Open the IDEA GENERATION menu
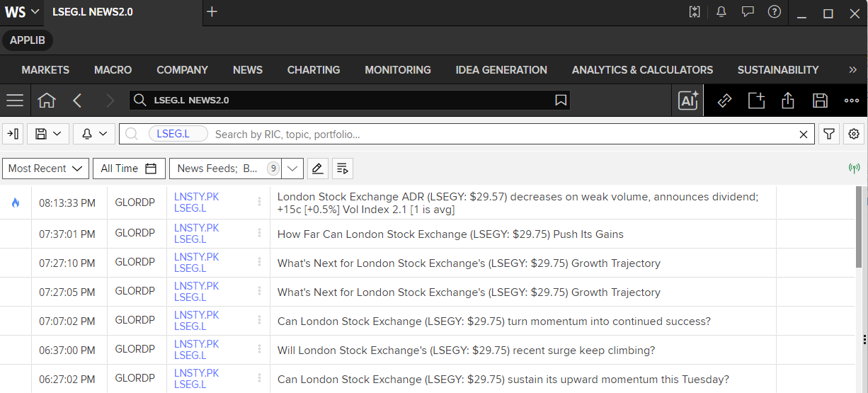Screen dimensions: 868x393 coord(501,70)
